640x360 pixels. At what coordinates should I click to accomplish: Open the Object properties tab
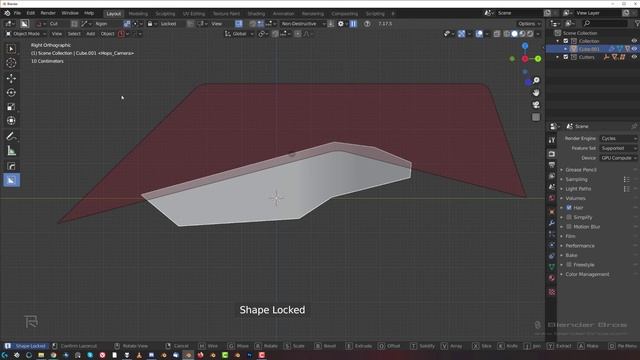(x=552, y=212)
